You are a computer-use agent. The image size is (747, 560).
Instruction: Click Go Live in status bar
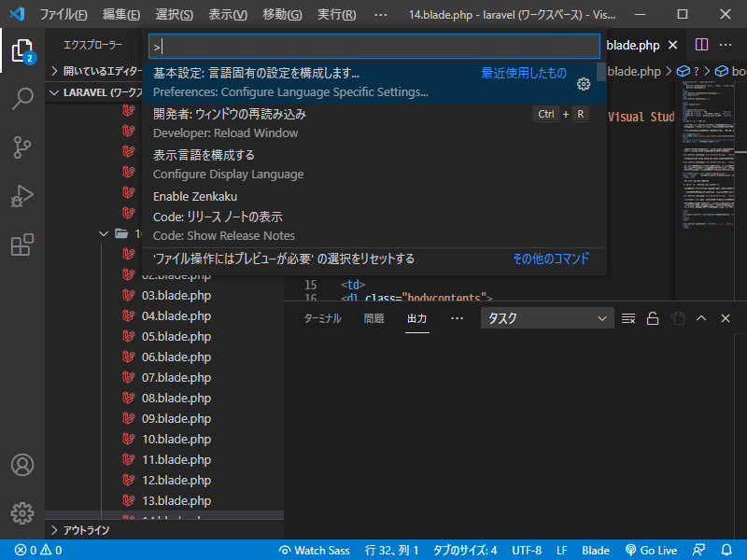pyautogui.click(x=651, y=551)
